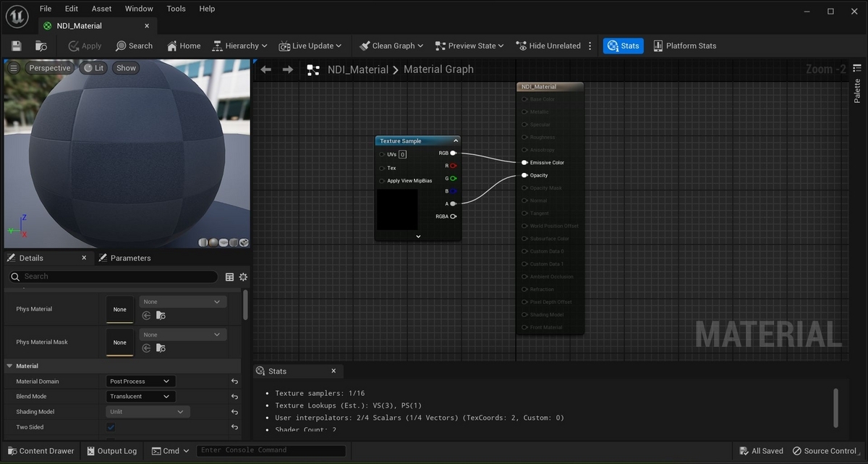Open the Tools menu
This screenshot has width=868, height=464.
click(176, 9)
